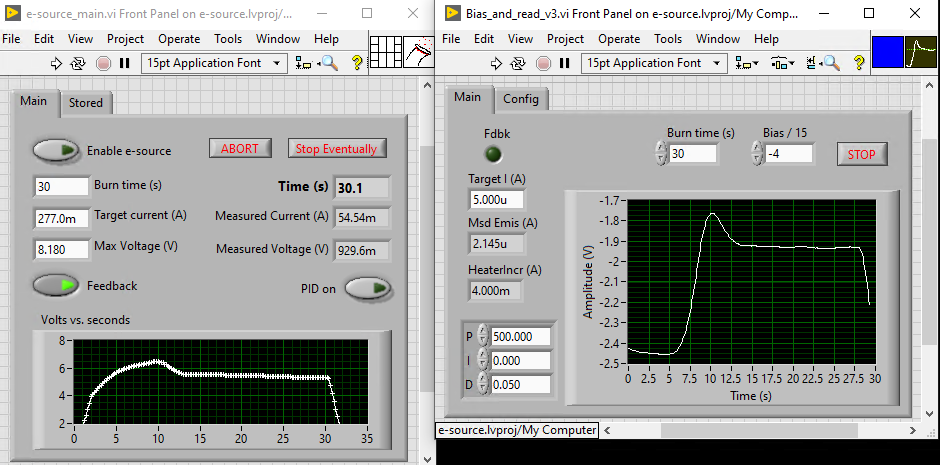Click Search magnifier in Bias_and_read toolbar

click(x=829, y=62)
